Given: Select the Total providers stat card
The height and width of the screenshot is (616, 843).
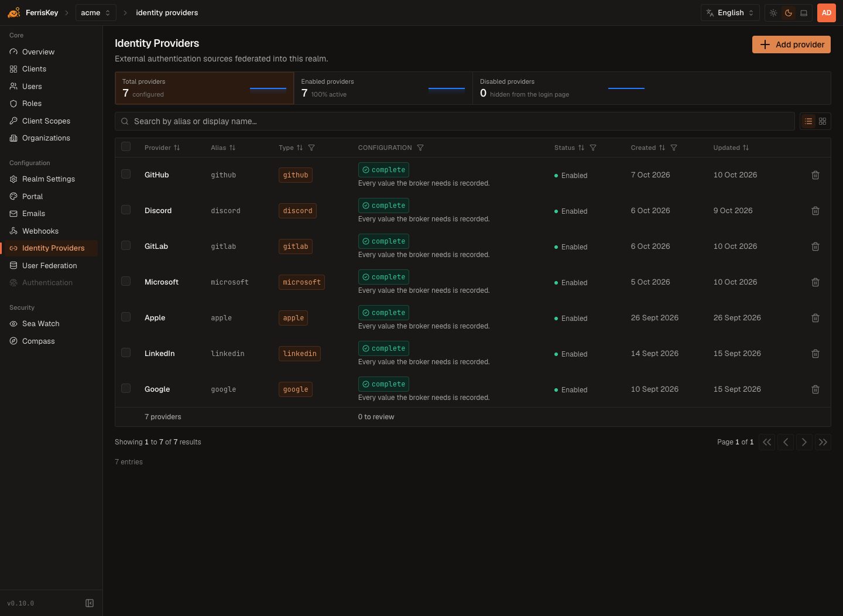Looking at the screenshot, I should click(x=204, y=88).
